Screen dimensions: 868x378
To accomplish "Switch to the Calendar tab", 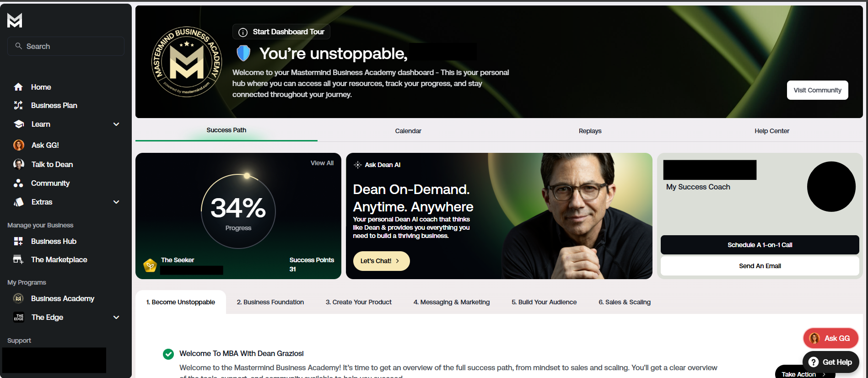I will coord(408,131).
